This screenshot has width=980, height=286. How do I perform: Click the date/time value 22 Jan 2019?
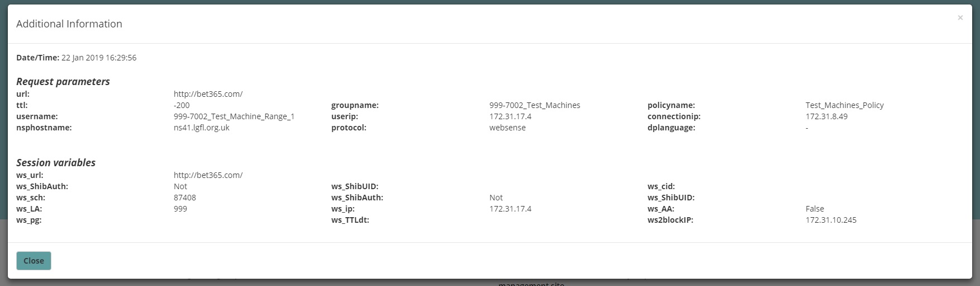99,58
